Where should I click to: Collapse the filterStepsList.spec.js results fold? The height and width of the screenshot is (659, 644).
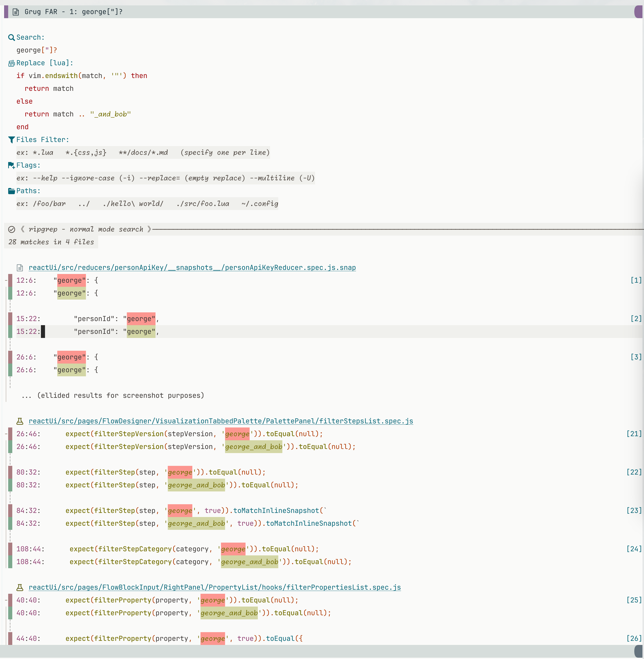6,434
